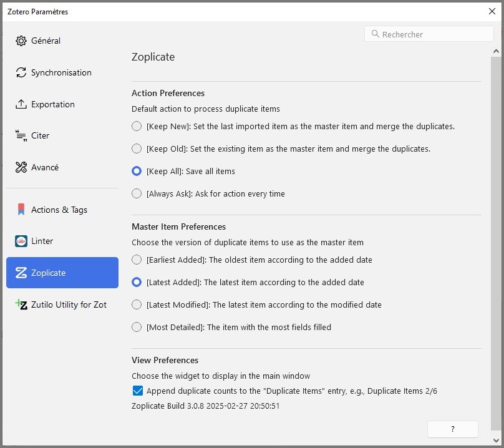
Task: Choose the Keep All radio option
Action: point(137,171)
